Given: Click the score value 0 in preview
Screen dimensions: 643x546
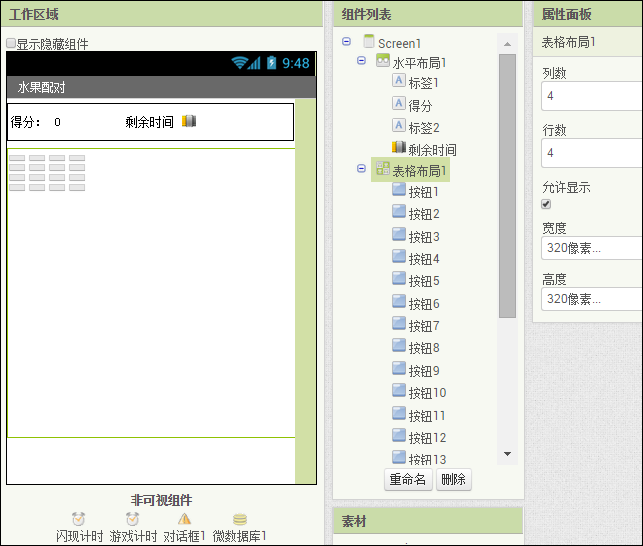Looking at the screenshot, I should [57, 122].
